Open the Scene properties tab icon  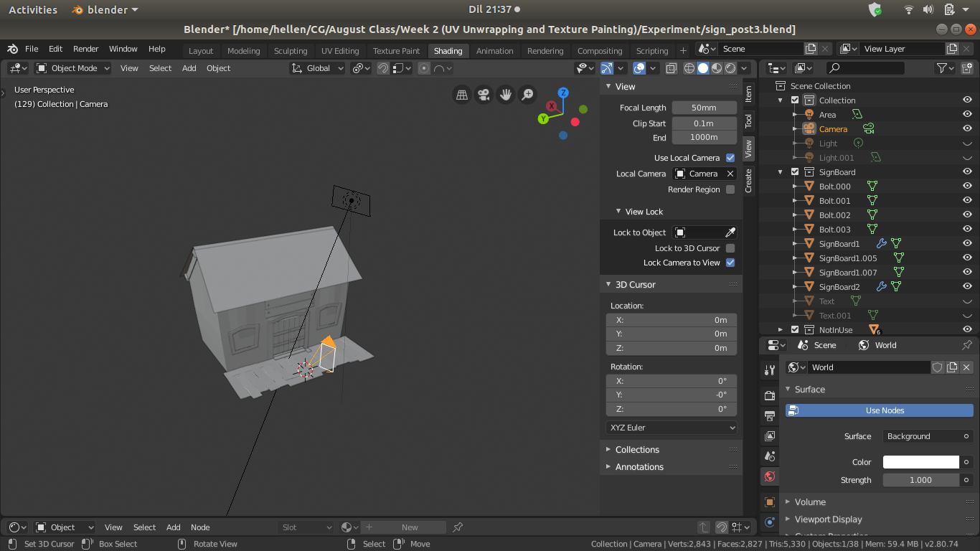(770, 456)
